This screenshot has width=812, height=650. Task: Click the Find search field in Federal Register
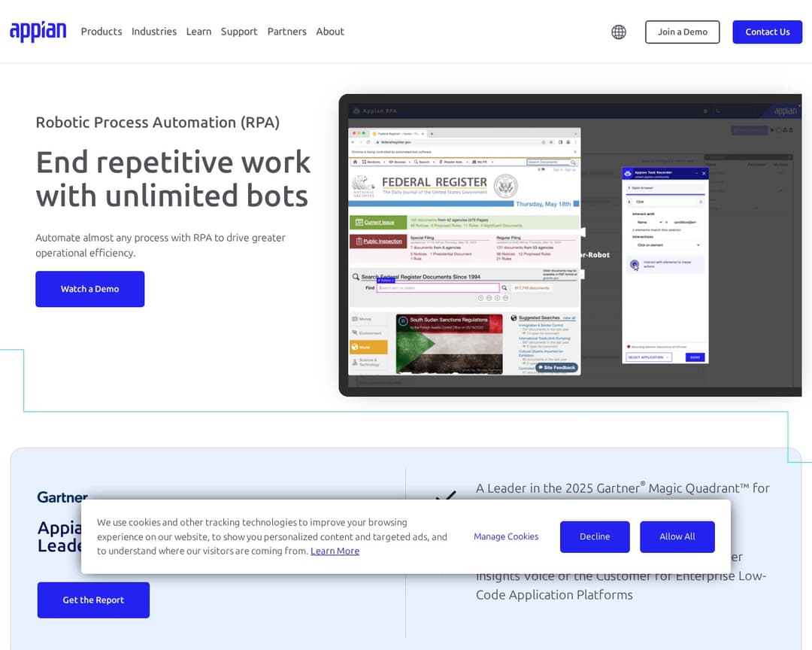(438, 287)
